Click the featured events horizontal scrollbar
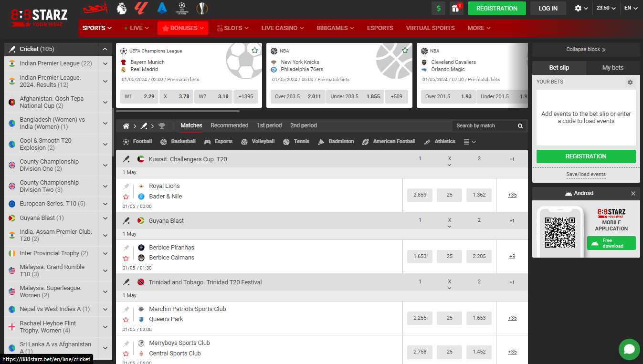Viewport: 643px width, 364px height. click(x=178, y=111)
